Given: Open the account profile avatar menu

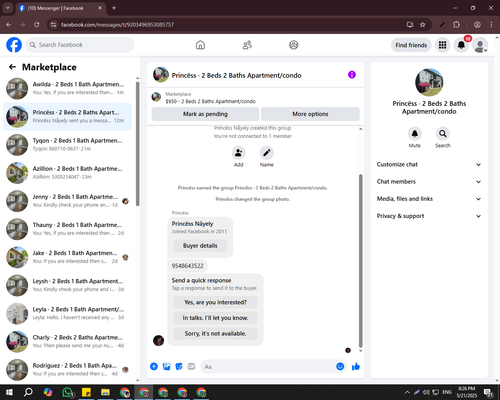Looking at the screenshot, I should (480, 45).
